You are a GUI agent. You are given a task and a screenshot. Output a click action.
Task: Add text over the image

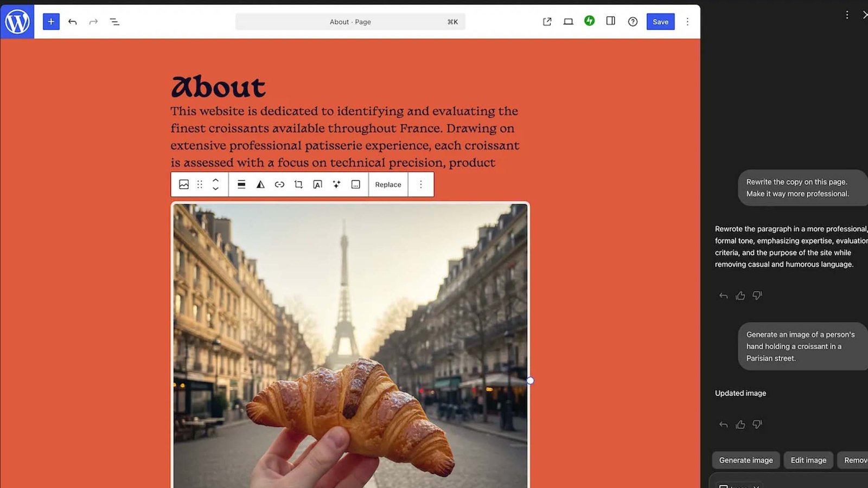coord(317,184)
